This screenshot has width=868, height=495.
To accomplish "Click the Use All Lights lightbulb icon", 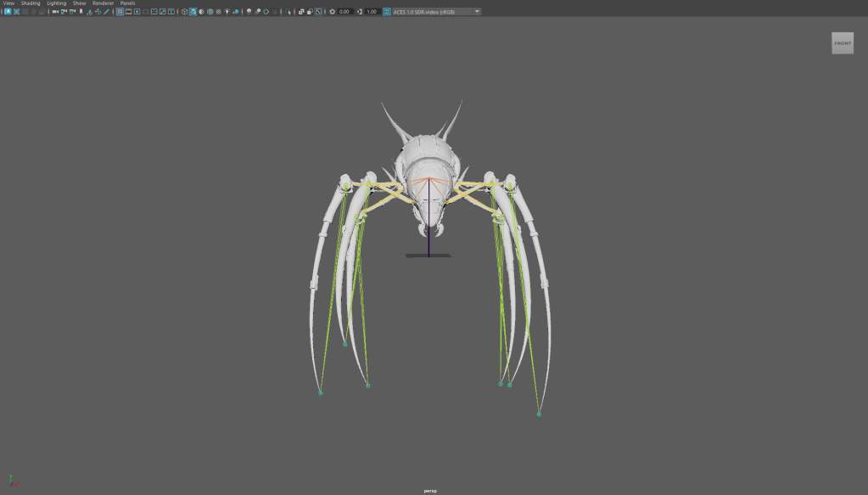I will click(227, 12).
